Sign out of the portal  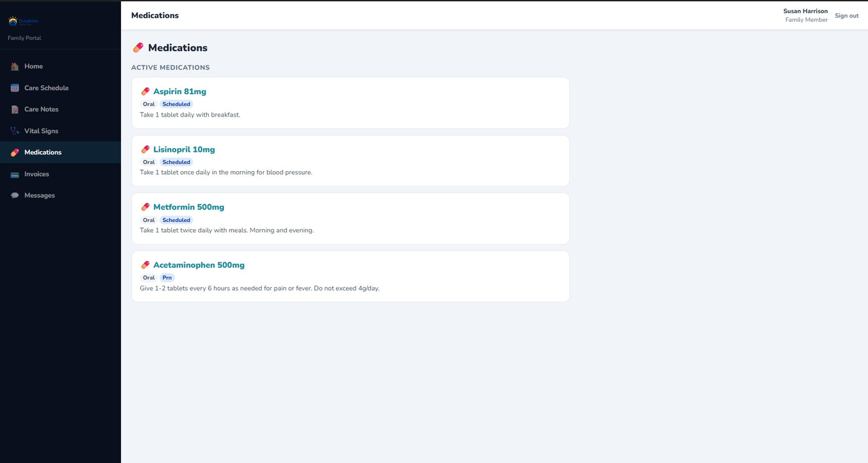click(846, 15)
